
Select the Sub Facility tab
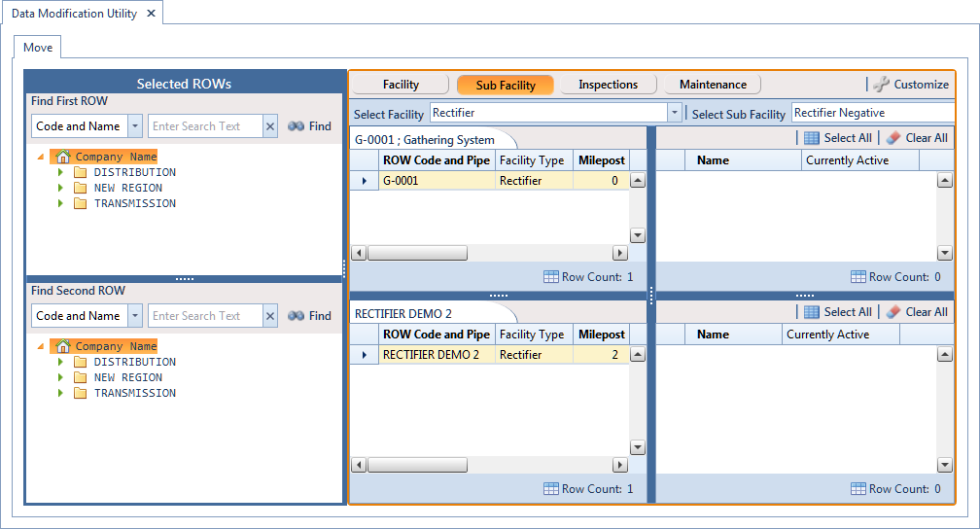(506, 85)
